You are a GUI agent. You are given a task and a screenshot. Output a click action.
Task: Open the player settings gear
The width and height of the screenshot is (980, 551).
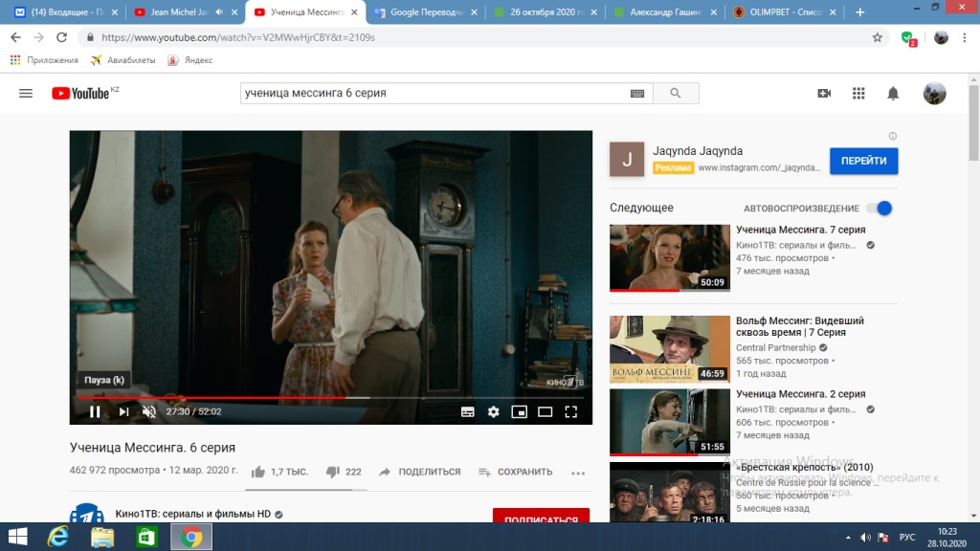click(x=494, y=411)
